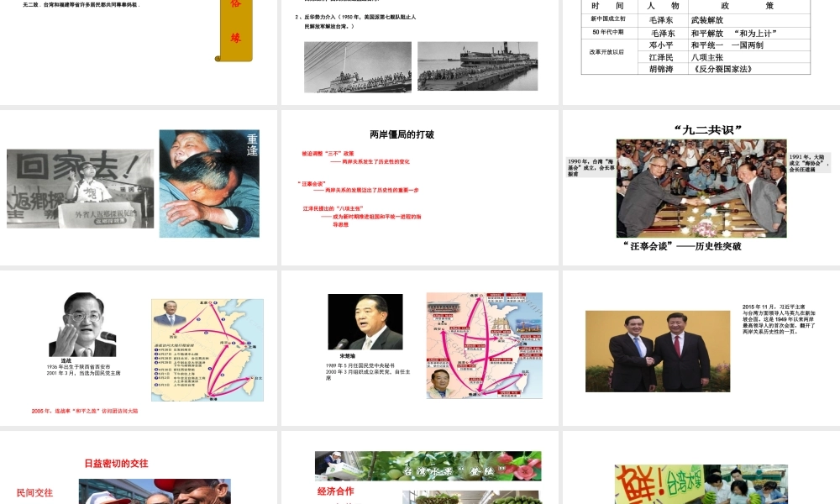The image size is (840, 504).
Task: Click the 宋楚瑜 visit route map
Action: pyautogui.click(x=485, y=345)
